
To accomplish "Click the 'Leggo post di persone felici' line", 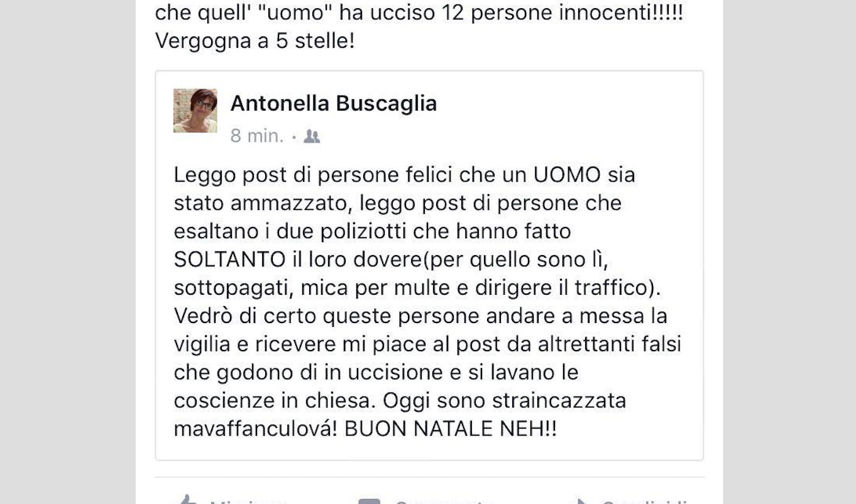I will coord(404,175).
